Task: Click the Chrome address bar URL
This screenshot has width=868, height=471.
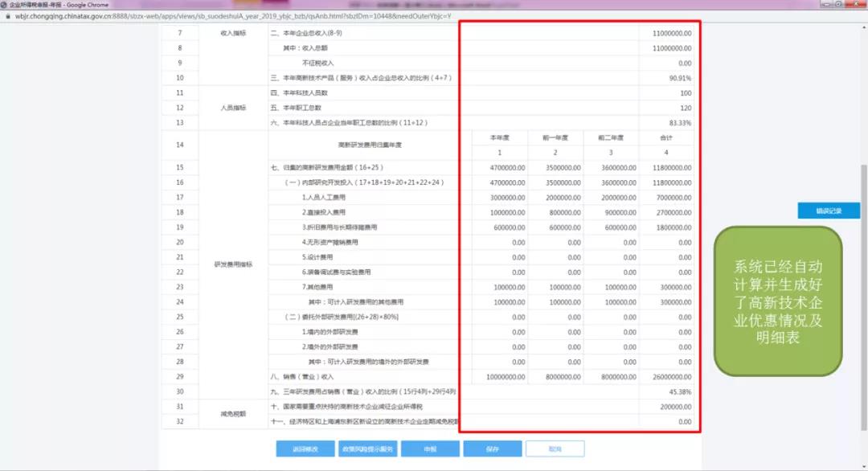Action: point(233,16)
